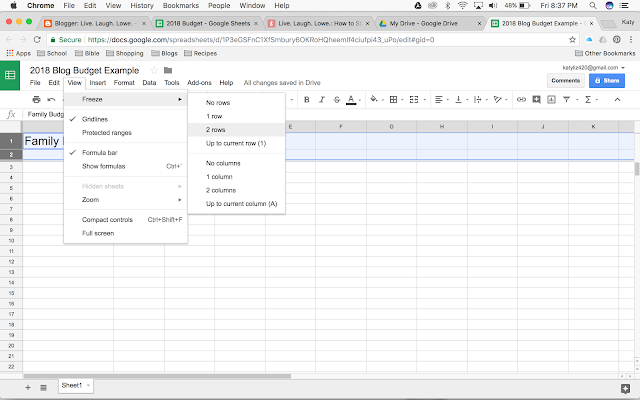Open the Add-ons menu
Image resolution: width=640 pixels, height=400 pixels.
[x=199, y=83]
